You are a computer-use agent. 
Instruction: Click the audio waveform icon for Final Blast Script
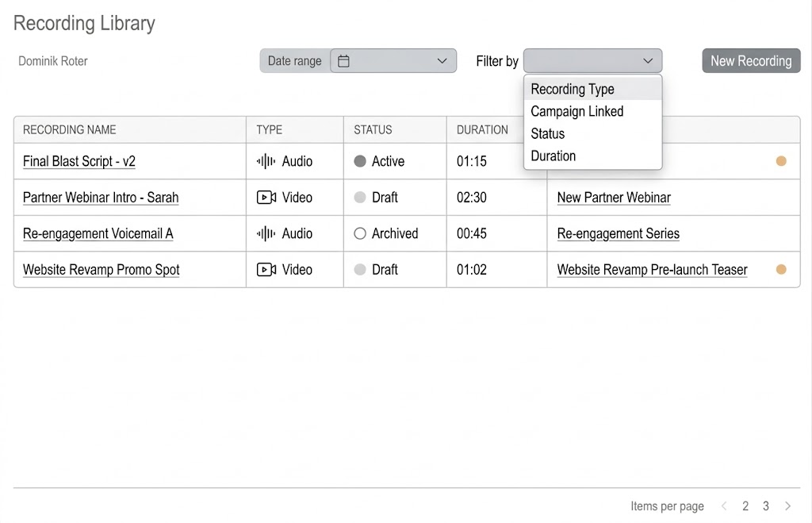tap(266, 161)
